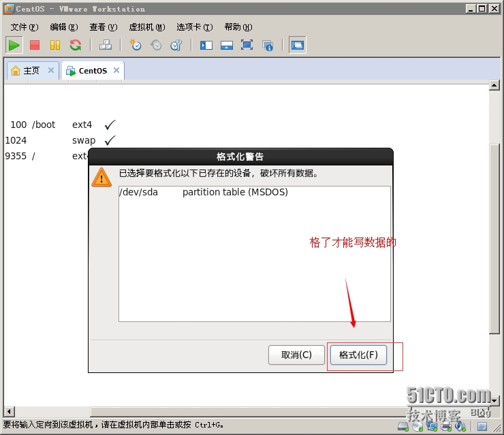Viewport: 504px width, 435px height.
Task: Click the red Power Off stop icon
Action: click(34, 45)
